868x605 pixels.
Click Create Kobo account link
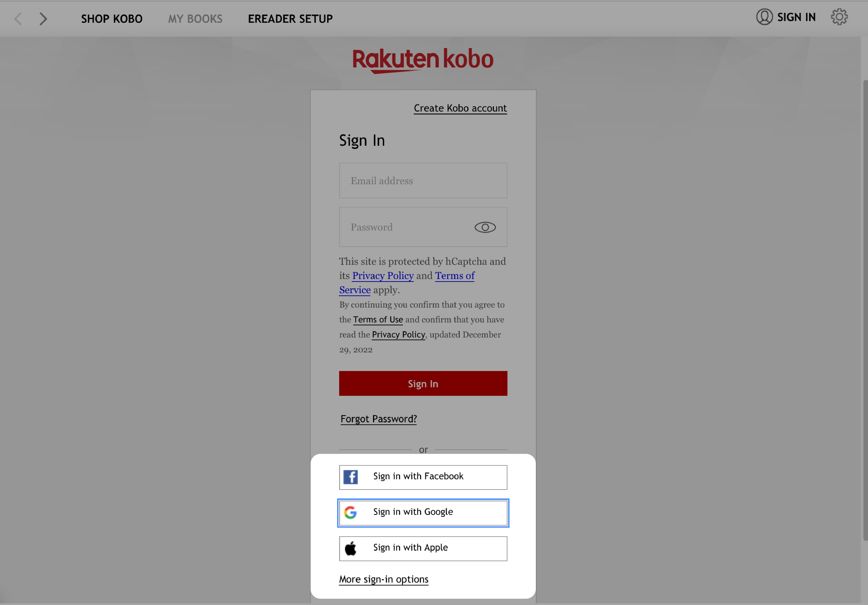(x=460, y=108)
